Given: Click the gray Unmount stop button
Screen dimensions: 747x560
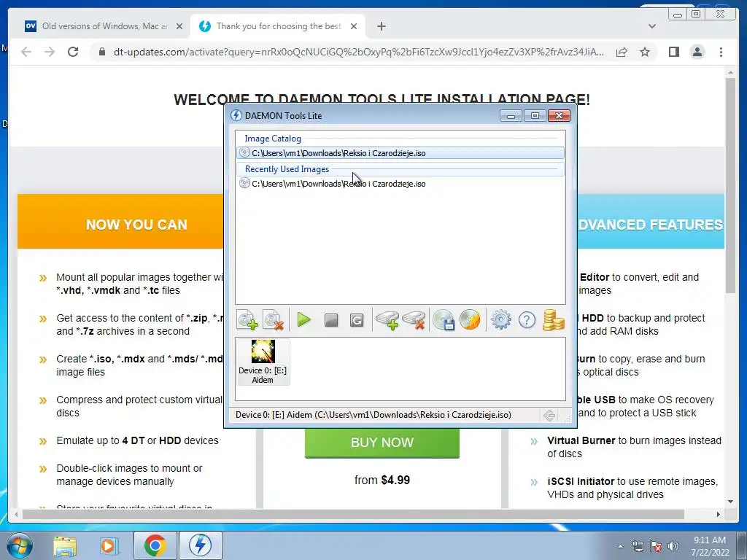Looking at the screenshot, I should tap(330, 320).
